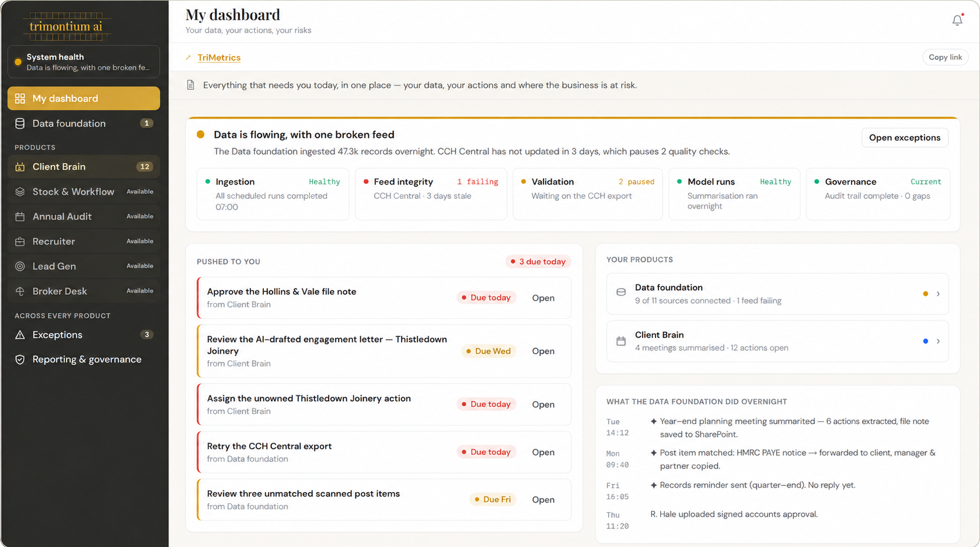Open the notifications bell icon
Screen dimensions: 980x547
click(x=957, y=20)
